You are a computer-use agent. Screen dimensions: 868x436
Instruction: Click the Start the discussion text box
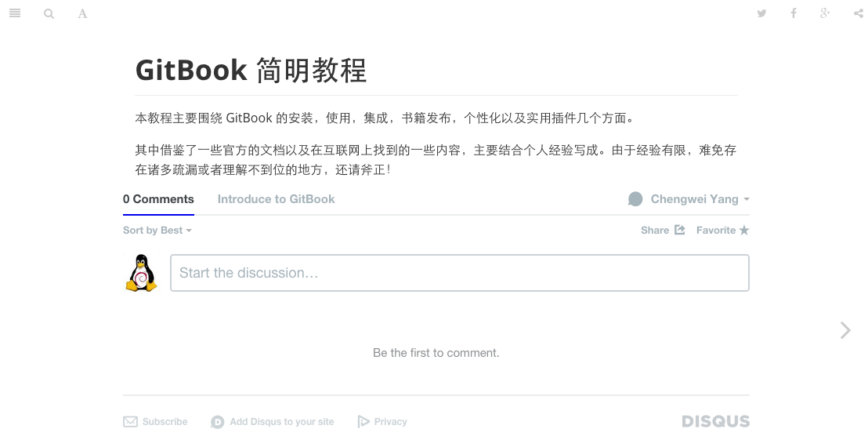459,273
